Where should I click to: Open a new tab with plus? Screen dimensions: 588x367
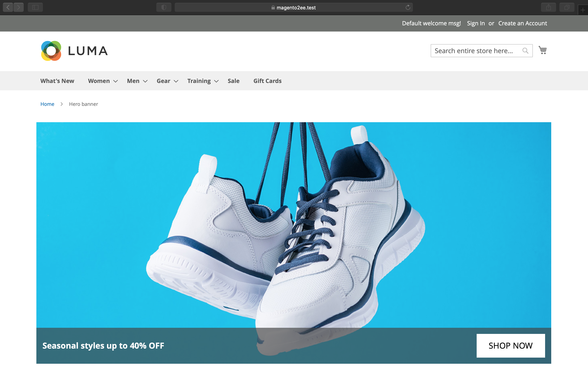[583, 10]
